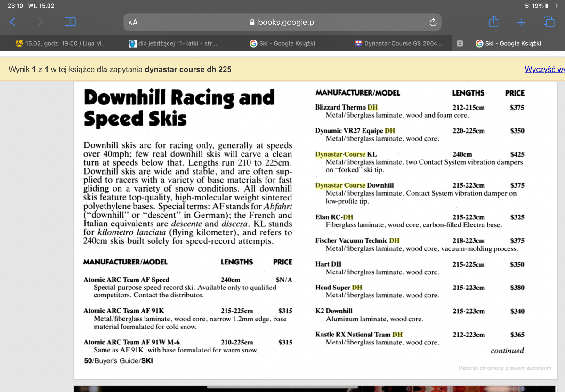Screen dimensions: 565x392
Task: Open the AA reader options menu
Action: tap(133, 22)
